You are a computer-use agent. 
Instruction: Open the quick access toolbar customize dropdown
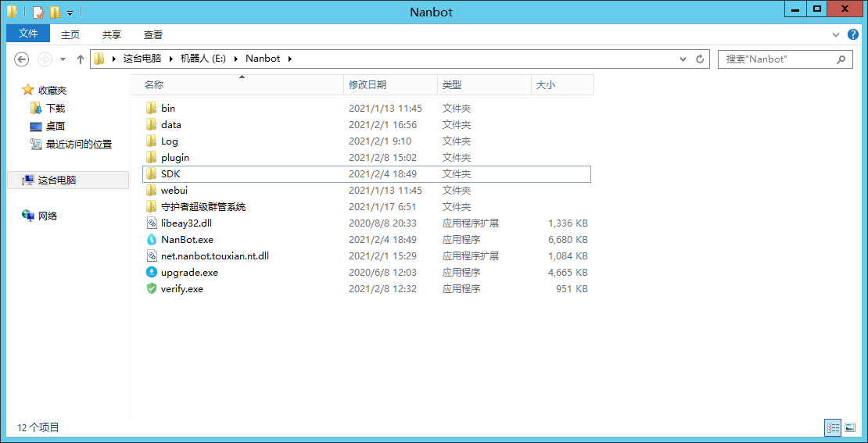click(70, 13)
